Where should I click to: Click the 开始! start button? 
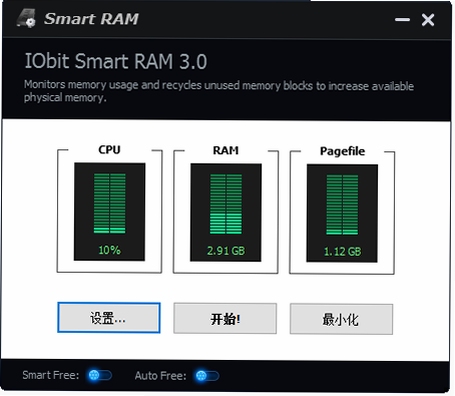[225, 318]
